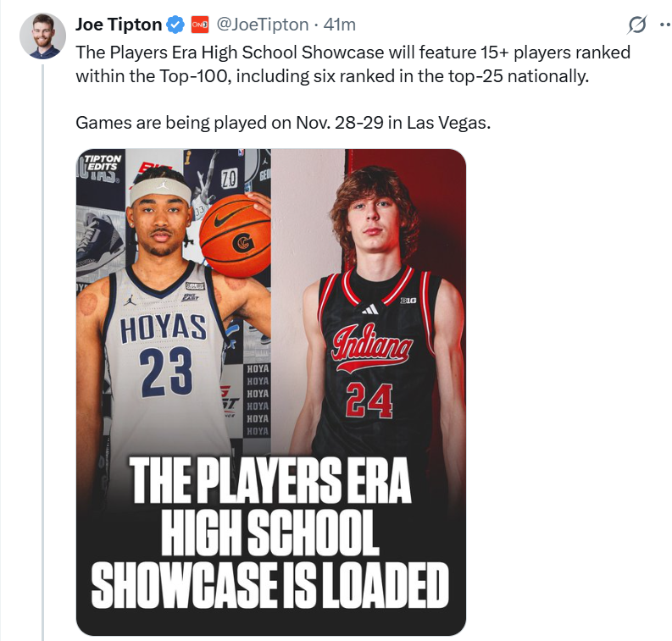
Task: Click the Indiana number 24 jersey
Action: (369, 373)
